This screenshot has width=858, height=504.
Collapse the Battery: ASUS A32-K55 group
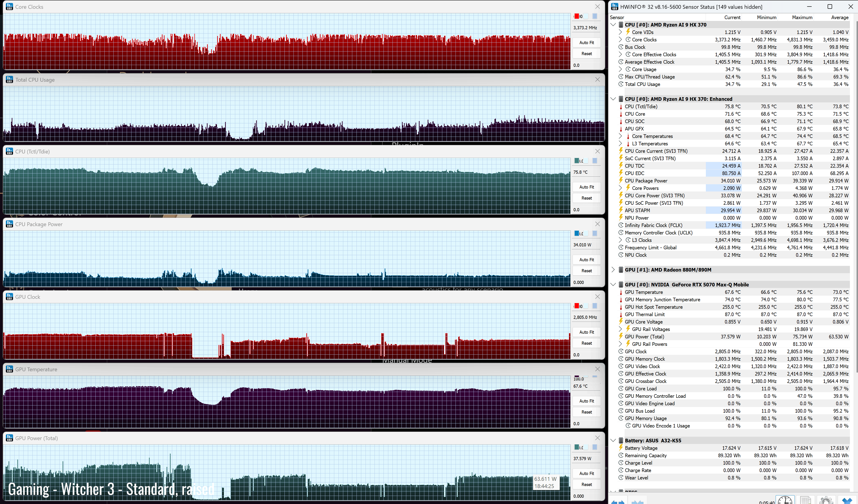pos(613,440)
